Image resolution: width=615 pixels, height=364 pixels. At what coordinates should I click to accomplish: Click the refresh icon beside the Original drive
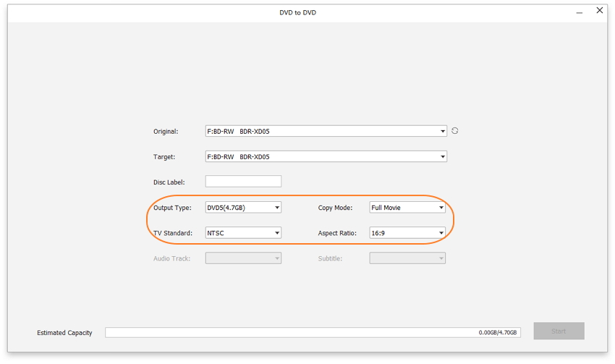455,131
